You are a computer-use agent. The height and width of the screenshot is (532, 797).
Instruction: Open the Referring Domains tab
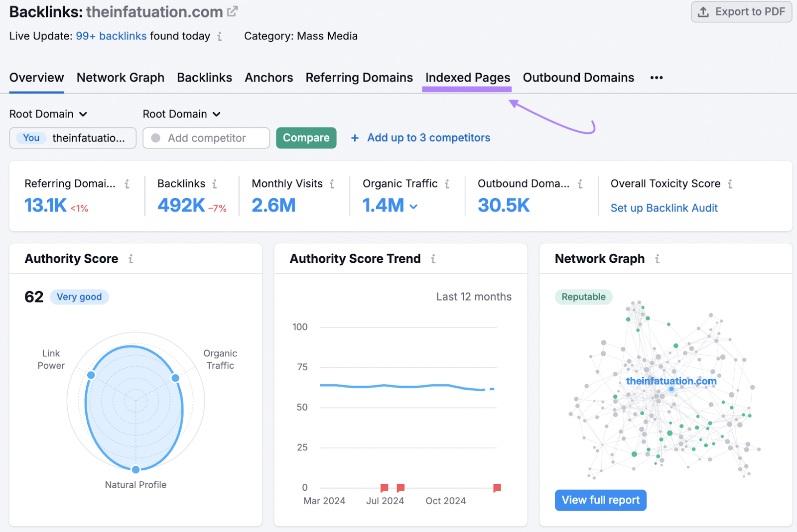[359, 78]
